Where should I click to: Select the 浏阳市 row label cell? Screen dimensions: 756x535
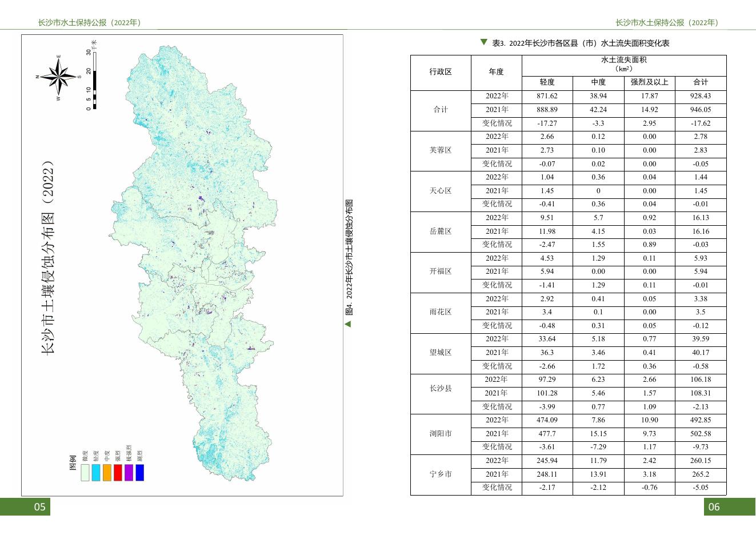tap(441, 434)
